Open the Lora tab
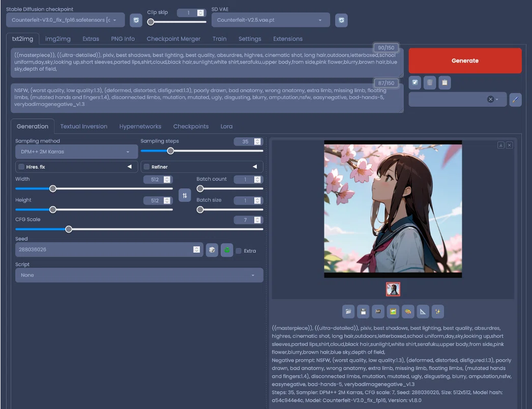Viewport: 532px width, 409px height. [x=226, y=126]
